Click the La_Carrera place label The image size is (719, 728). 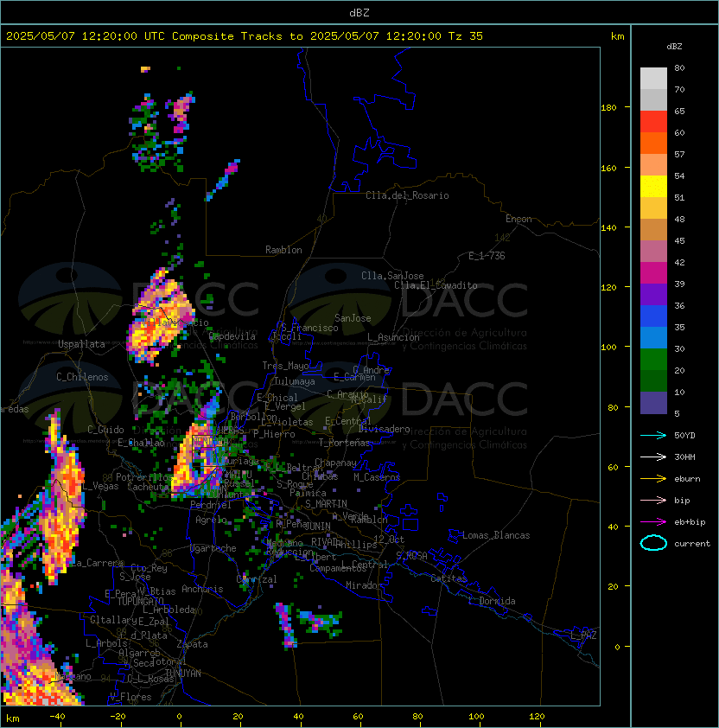point(97,563)
